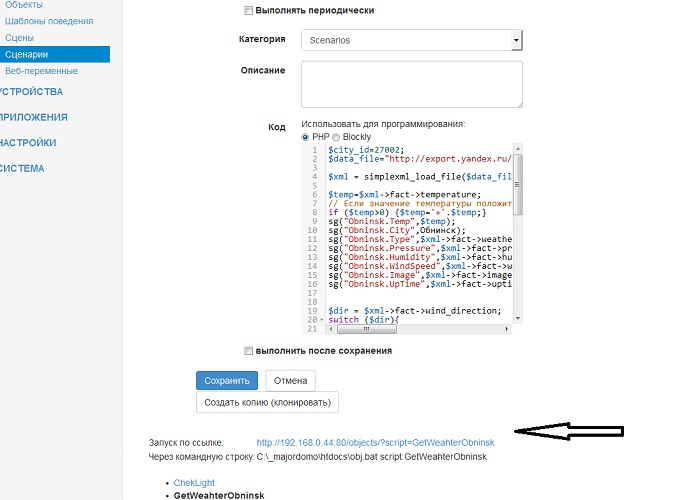
Task: Open the GetWeahterObninsk script URL link
Action: pos(375,442)
